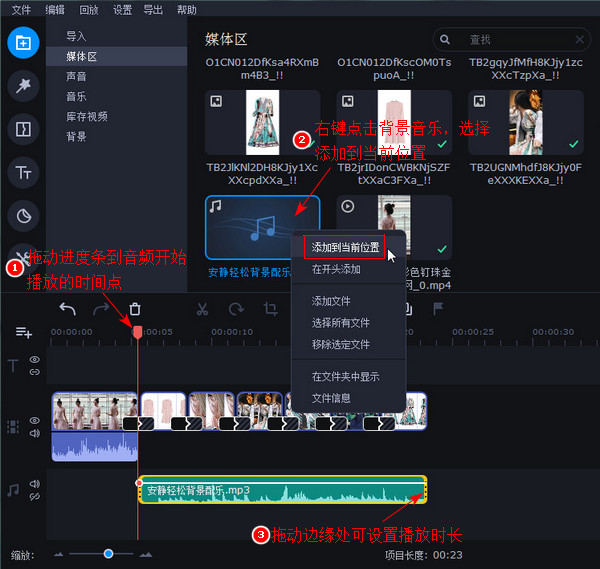Open the 导出 menu
600x569 pixels.
pos(153,10)
